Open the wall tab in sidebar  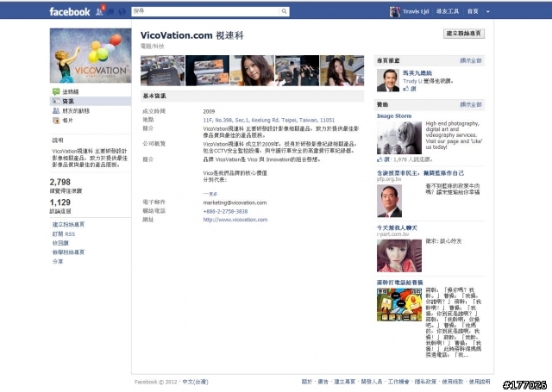click(x=71, y=92)
